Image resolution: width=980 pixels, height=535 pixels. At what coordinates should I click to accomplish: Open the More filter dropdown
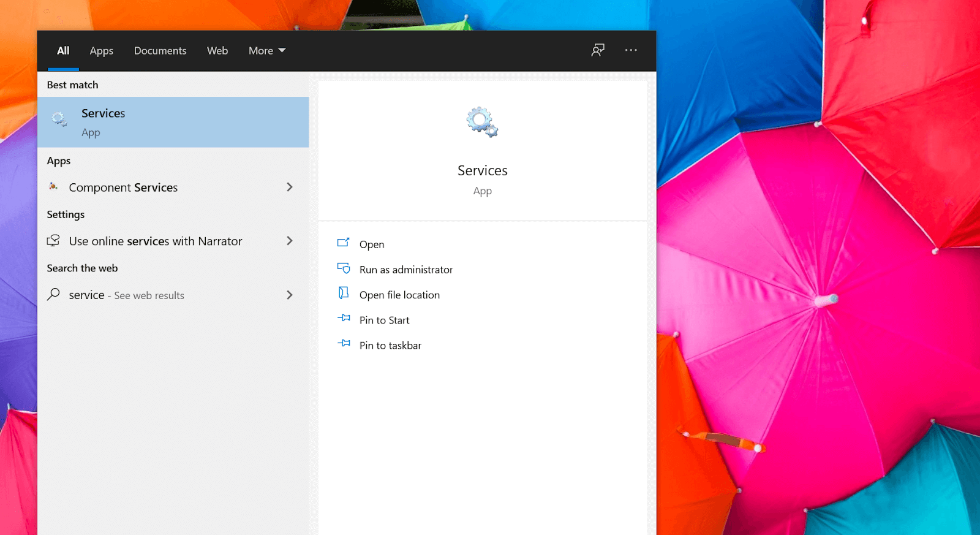[x=267, y=51]
